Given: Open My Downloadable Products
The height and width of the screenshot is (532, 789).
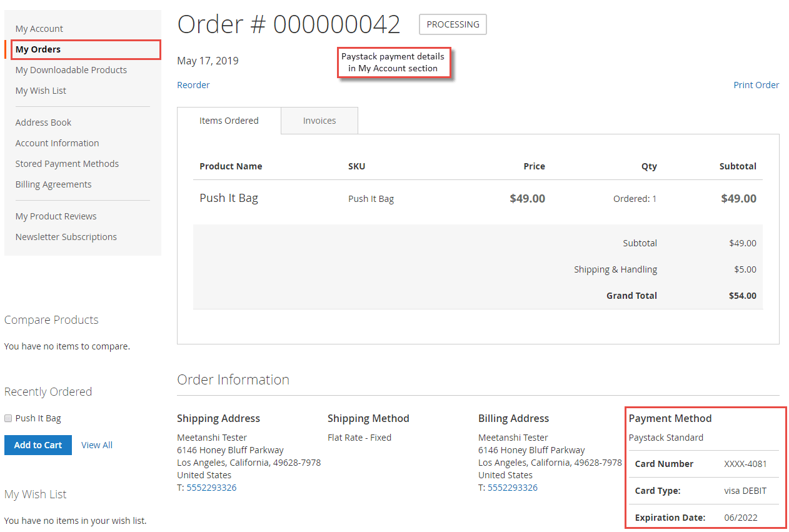Looking at the screenshot, I should 71,69.
